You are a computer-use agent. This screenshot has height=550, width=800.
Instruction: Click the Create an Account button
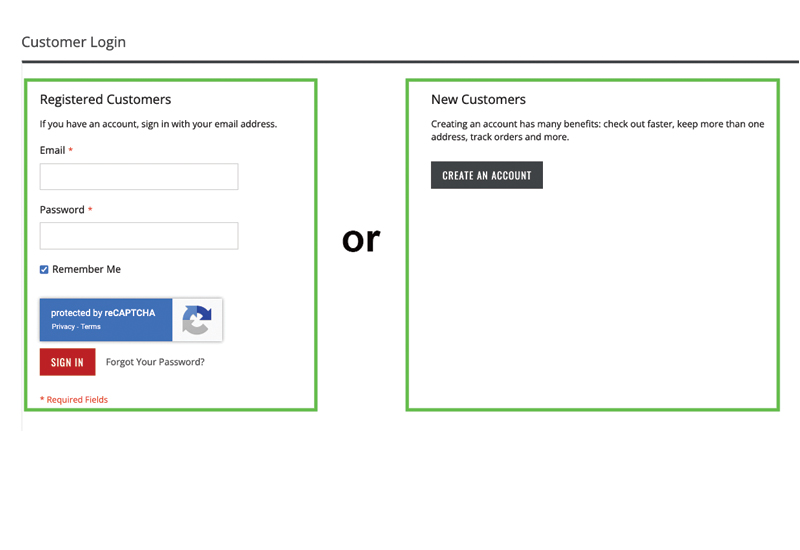coord(487,175)
